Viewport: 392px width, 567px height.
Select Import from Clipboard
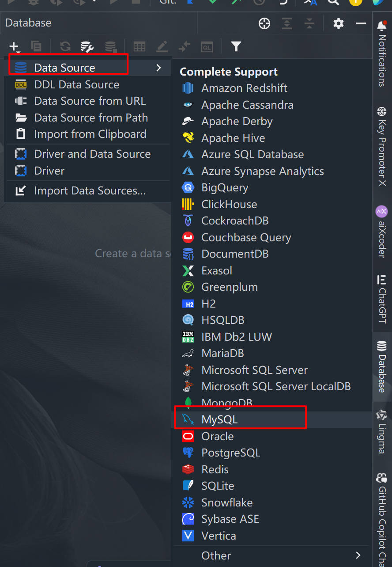[90, 134]
